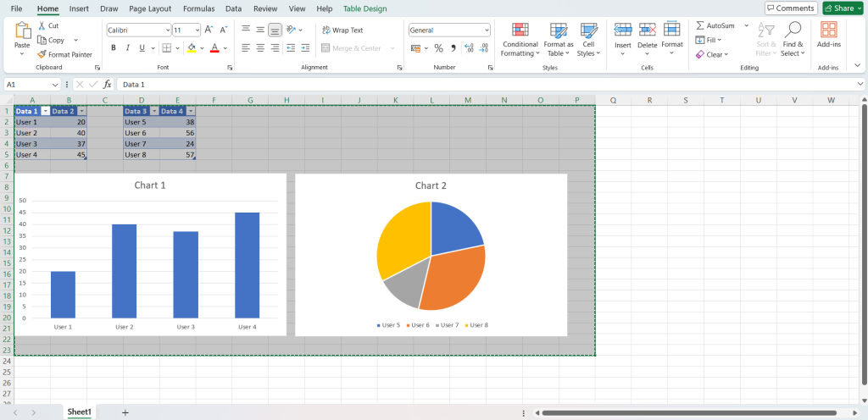Image resolution: width=868 pixels, height=420 pixels.
Task: Open the File menu
Action: [x=17, y=8]
